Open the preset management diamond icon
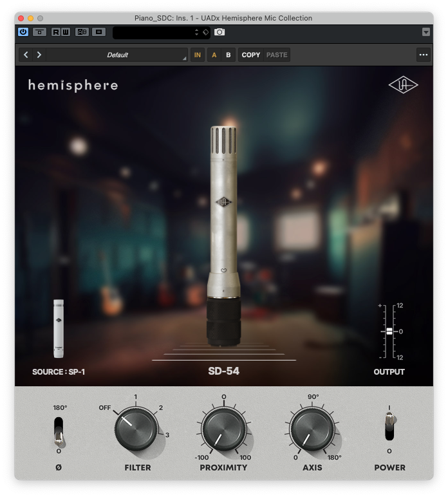This screenshot has height=497, width=448. [205, 32]
